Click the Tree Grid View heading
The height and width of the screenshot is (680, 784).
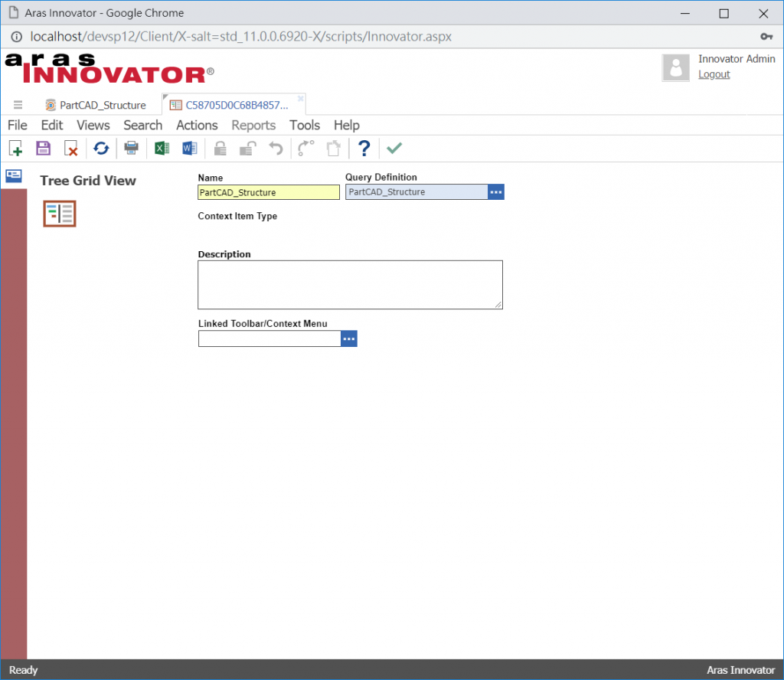click(x=88, y=181)
